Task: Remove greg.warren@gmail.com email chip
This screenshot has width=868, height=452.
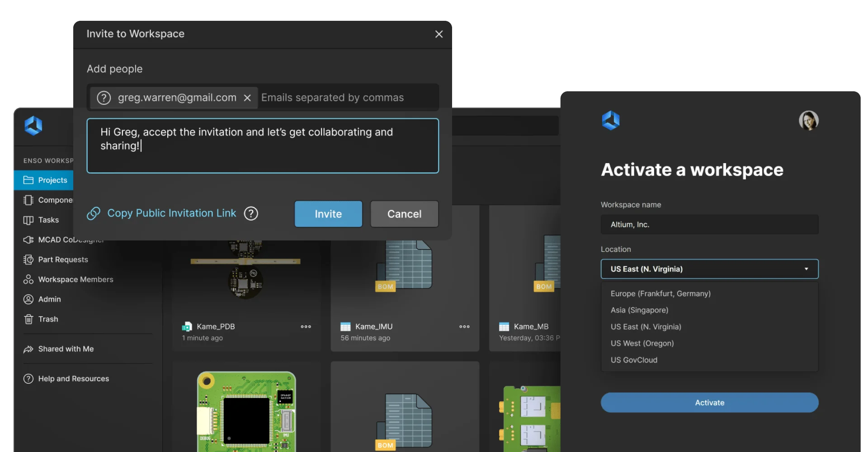Action: coord(247,98)
